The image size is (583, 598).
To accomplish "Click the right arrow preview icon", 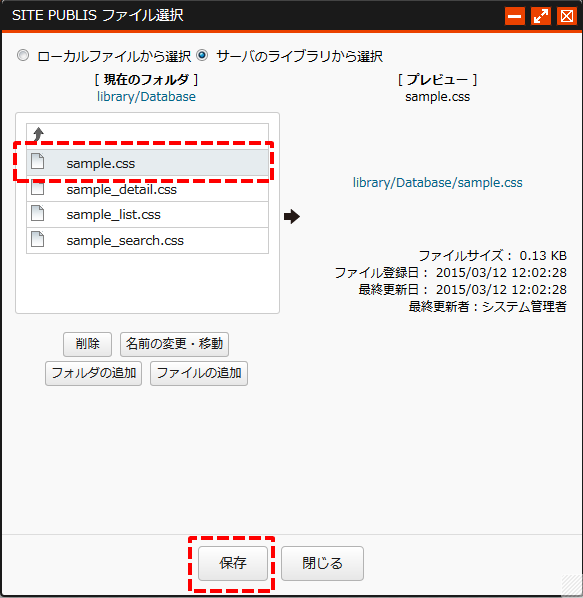I will 292,216.
